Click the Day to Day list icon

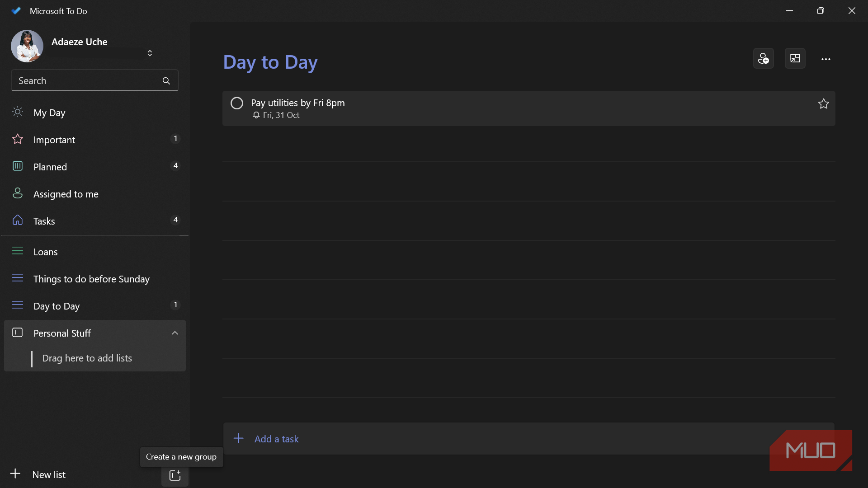tap(18, 305)
